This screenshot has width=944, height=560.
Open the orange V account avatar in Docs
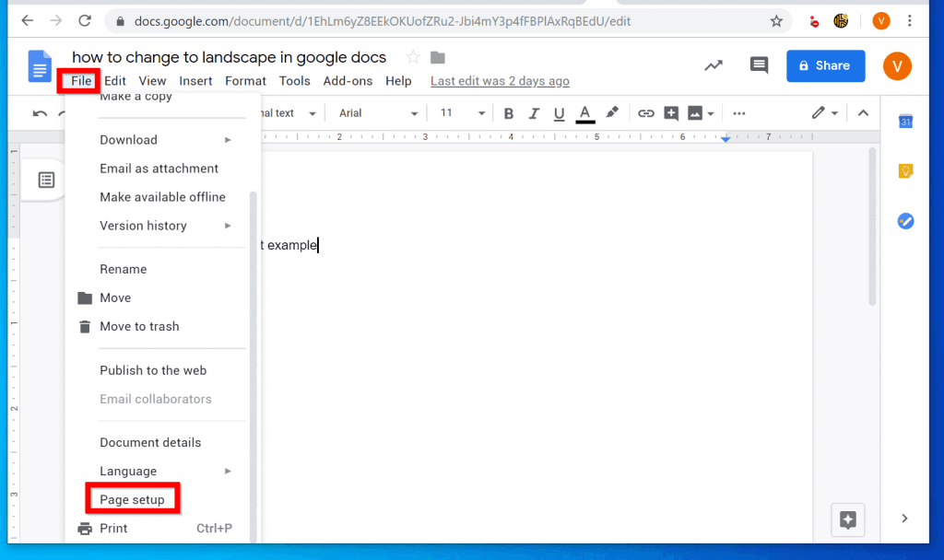pyautogui.click(x=897, y=65)
